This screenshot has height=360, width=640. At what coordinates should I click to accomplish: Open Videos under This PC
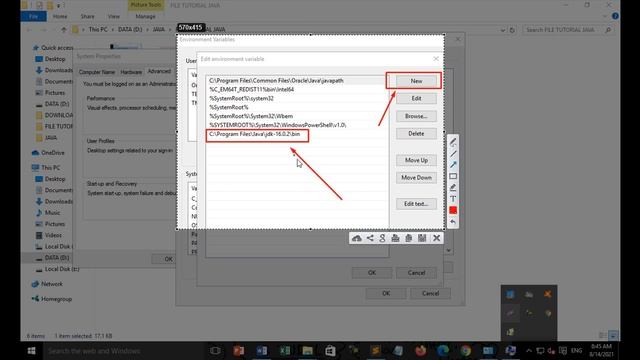[x=53, y=235]
